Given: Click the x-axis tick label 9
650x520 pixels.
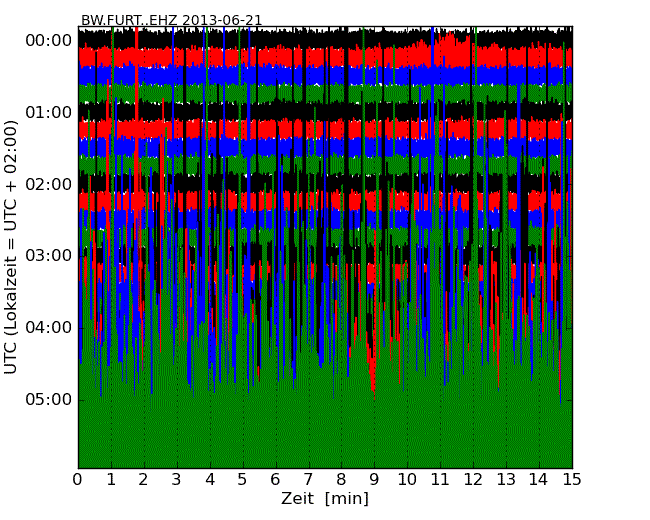Looking at the screenshot, I should [374, 480].
